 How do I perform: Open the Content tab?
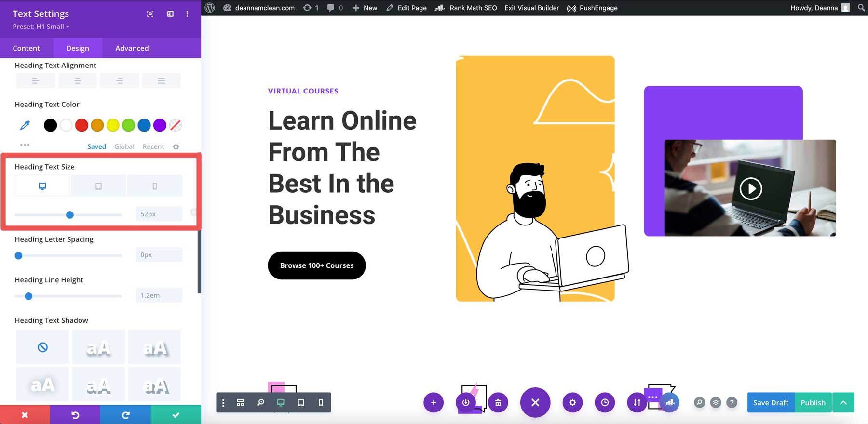[27, 48]
